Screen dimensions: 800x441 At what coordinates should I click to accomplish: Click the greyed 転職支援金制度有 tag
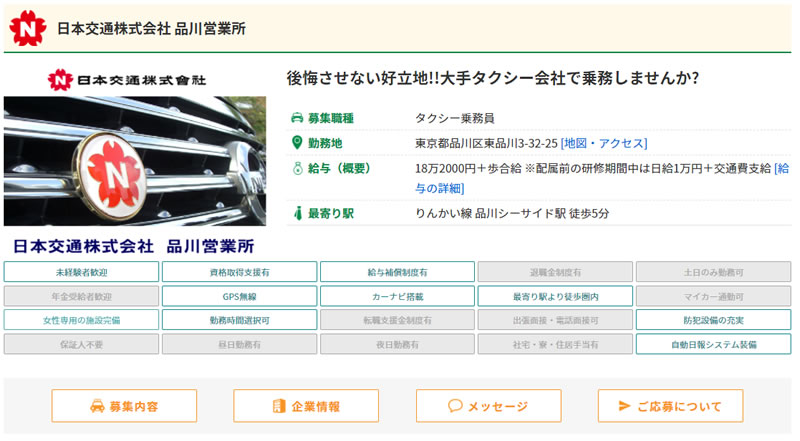coord(397,320)
